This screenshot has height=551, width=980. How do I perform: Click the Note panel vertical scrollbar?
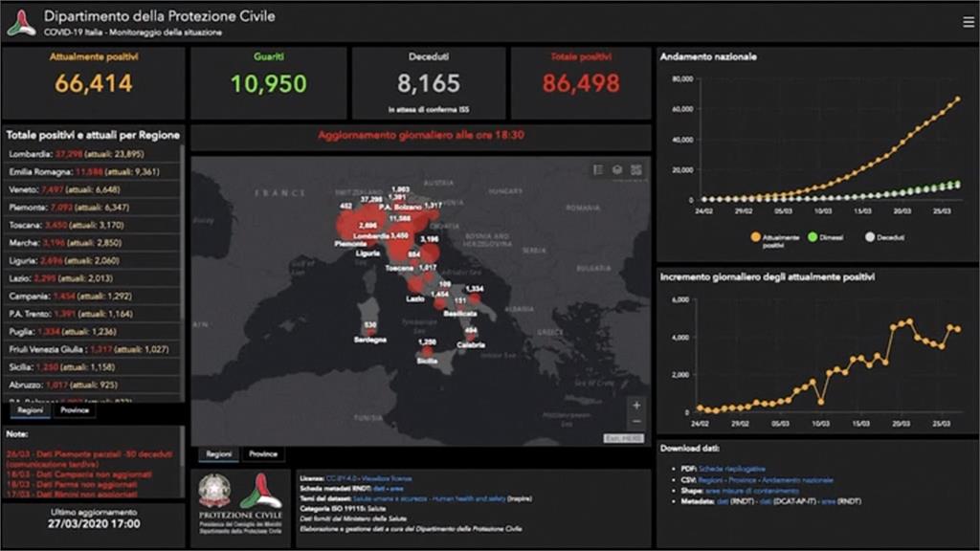pos(183,462)
